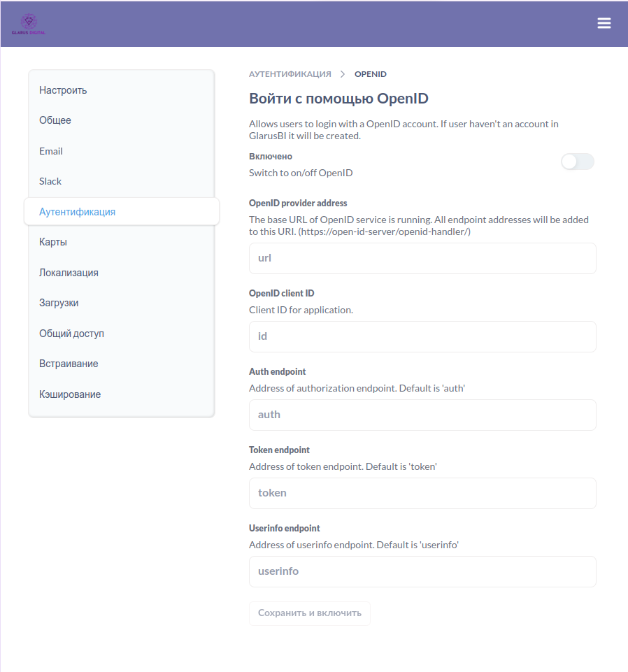Click the OpenID client id field

(x=422, y=336)
